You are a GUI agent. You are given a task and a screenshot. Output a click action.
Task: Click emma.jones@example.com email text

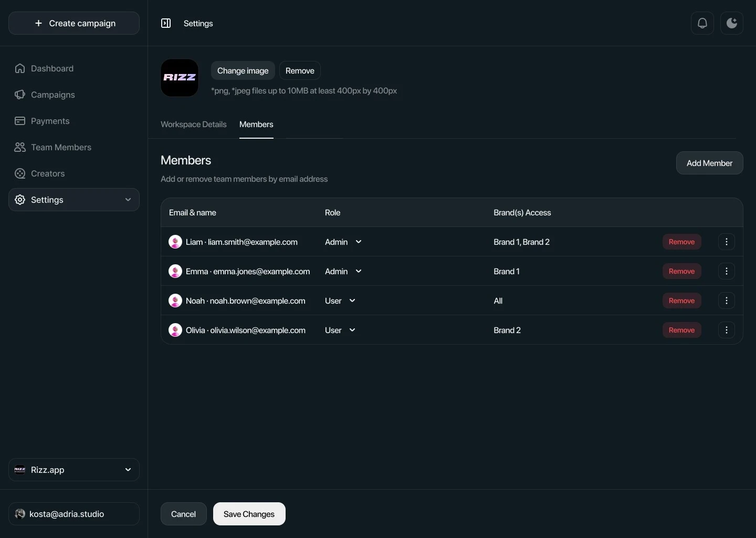click(x=261, y=271)
